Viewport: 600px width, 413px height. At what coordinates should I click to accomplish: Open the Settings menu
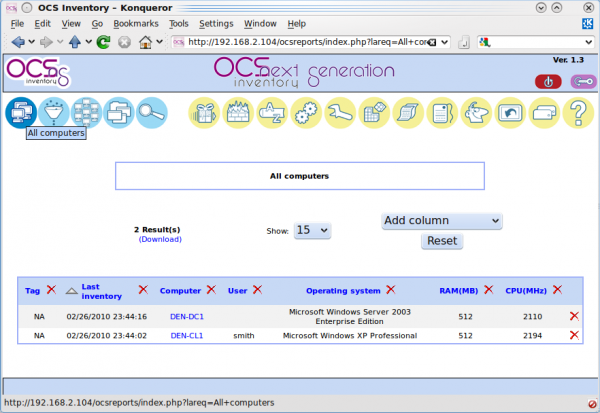(x=216, y=24)
